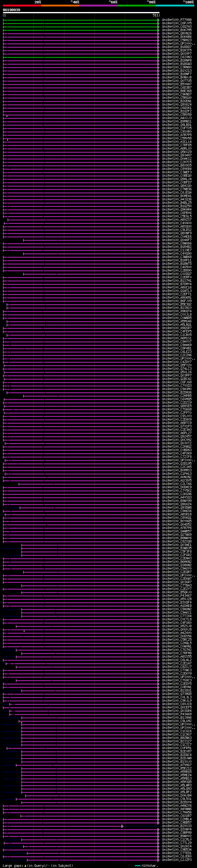Select the UniRef100_C6JER0 hit name
The image size is (197, 868).
coord(176,856)
